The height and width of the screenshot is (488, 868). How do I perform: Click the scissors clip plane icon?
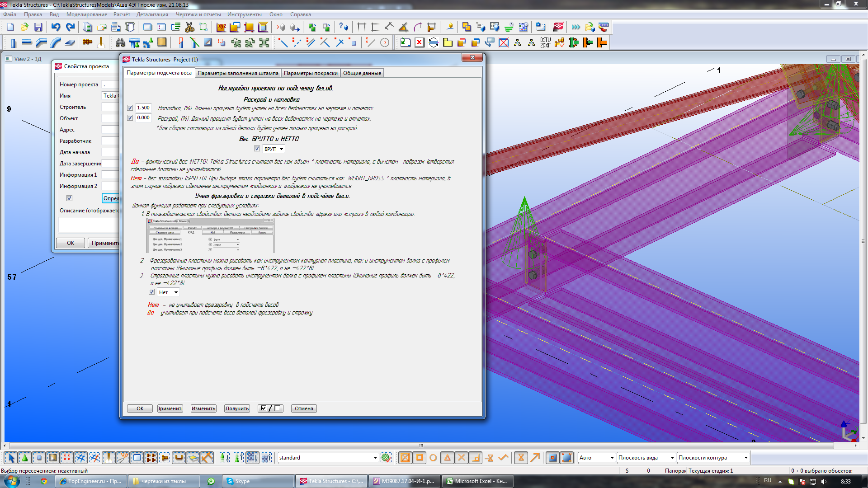pos(190,28)
